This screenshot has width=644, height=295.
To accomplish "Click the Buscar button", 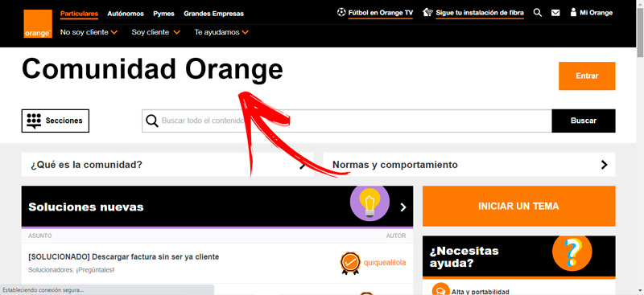I will coord(583,121).
